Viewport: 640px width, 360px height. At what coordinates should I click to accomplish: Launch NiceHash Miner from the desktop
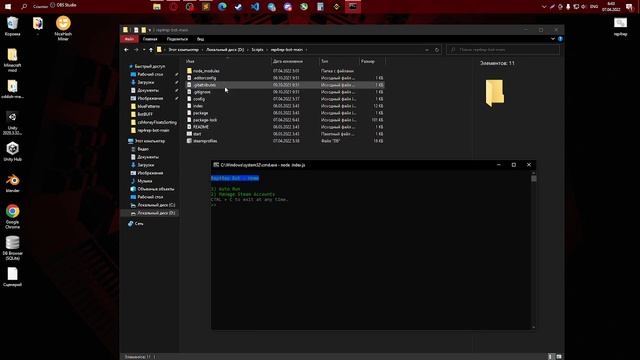(x=63, y=28)
